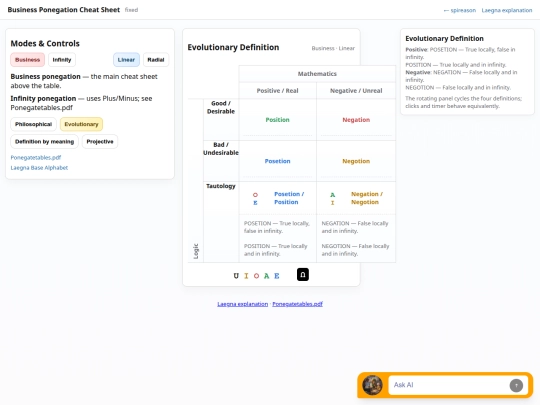Click the fixed label near title

(131, 10)
